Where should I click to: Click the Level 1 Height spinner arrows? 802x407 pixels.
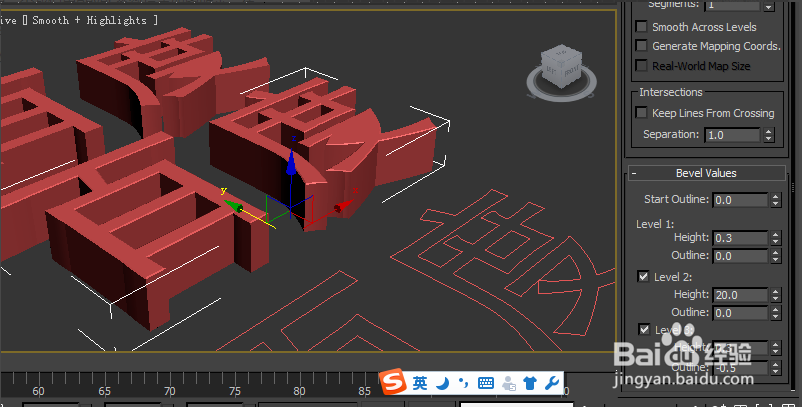[x=776, y=238]
